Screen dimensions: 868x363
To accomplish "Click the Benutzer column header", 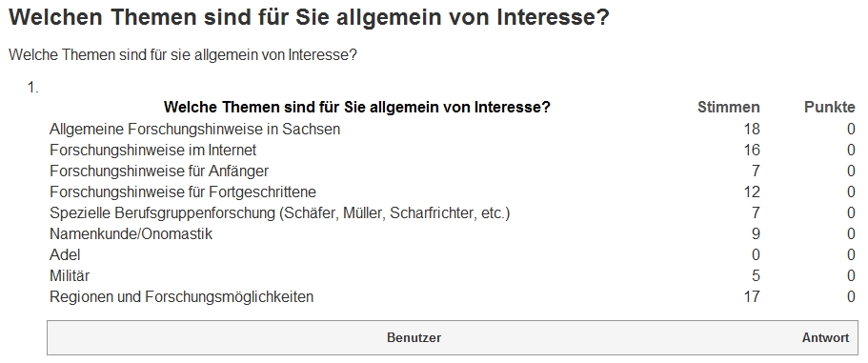I will [414, 337].
